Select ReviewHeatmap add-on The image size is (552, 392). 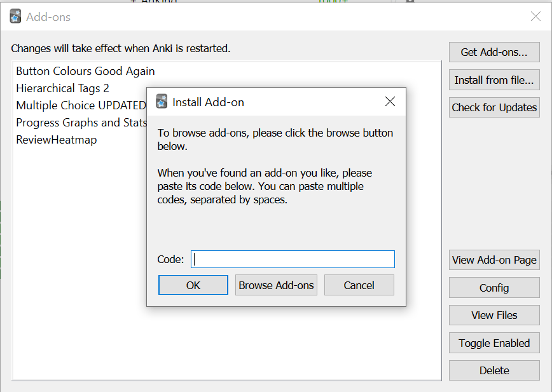pyautogui.click(x=57, y=140)
